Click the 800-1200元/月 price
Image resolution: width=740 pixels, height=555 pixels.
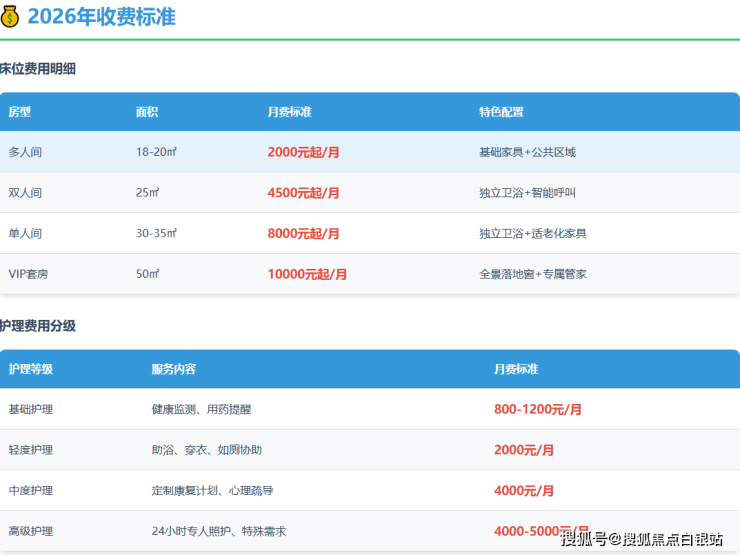coord(537,409)
